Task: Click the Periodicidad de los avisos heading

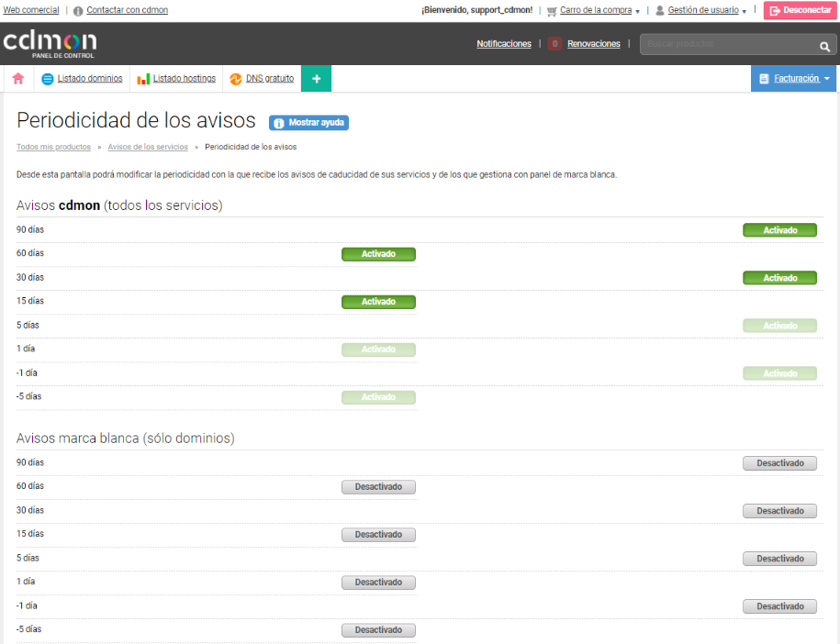Action: (x=136, y=120)
